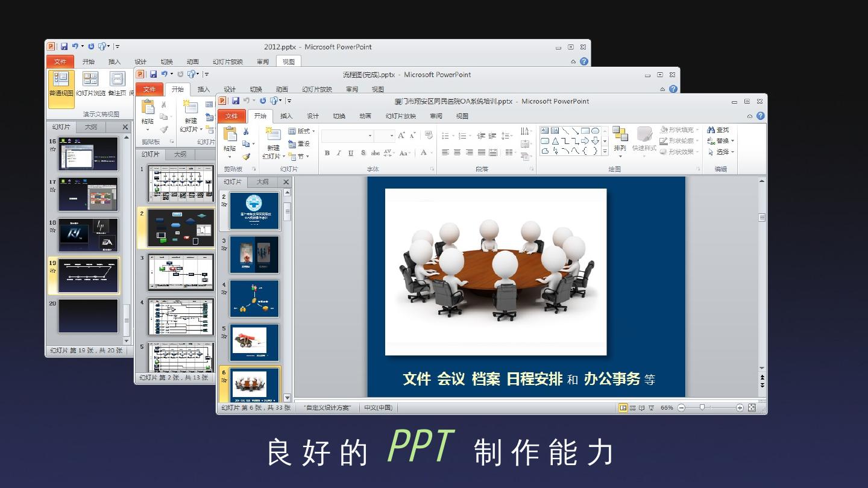Click Slide Sorter (幻灯片浏览) in the 2012.pptx window

coord(90,84)
